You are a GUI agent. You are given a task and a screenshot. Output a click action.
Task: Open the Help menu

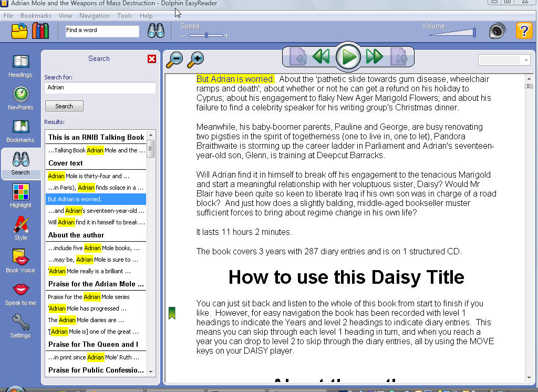(146, 16)
